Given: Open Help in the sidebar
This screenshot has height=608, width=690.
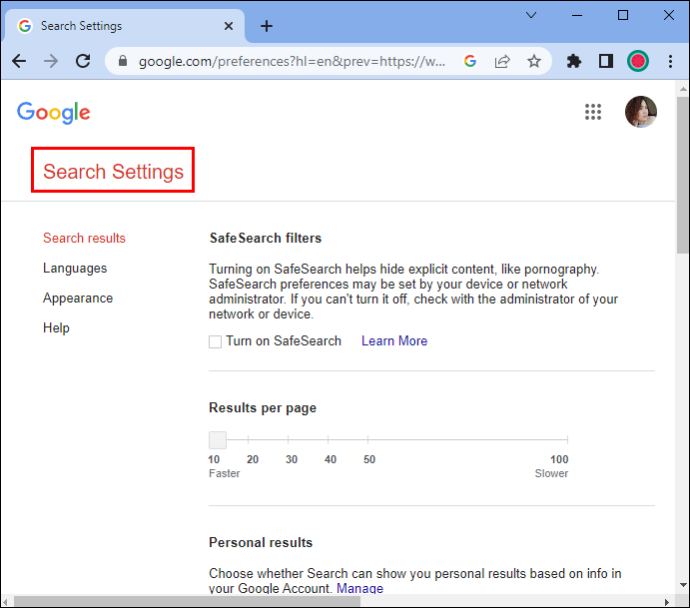Looking at the screenshot, I should [x=56, y=328].
